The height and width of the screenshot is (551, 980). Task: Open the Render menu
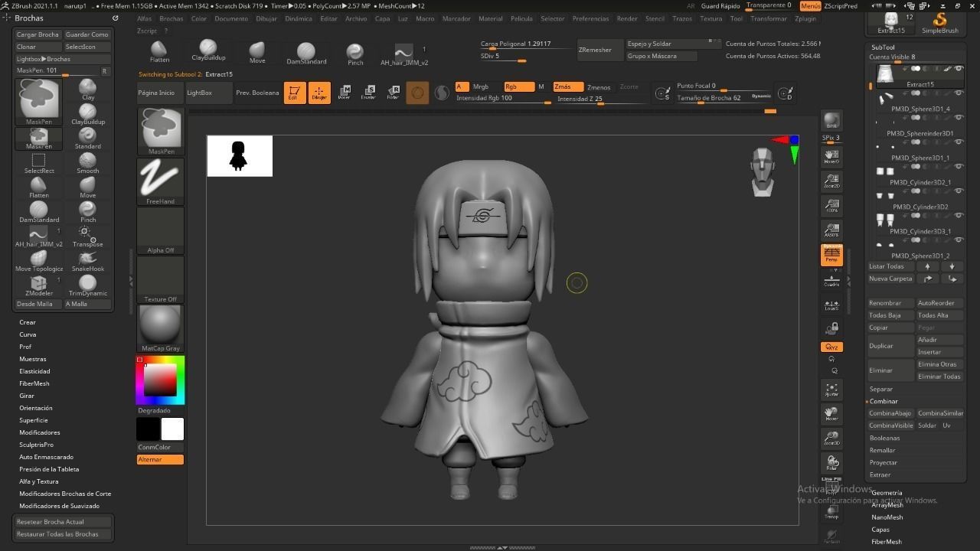coord(626,18)
